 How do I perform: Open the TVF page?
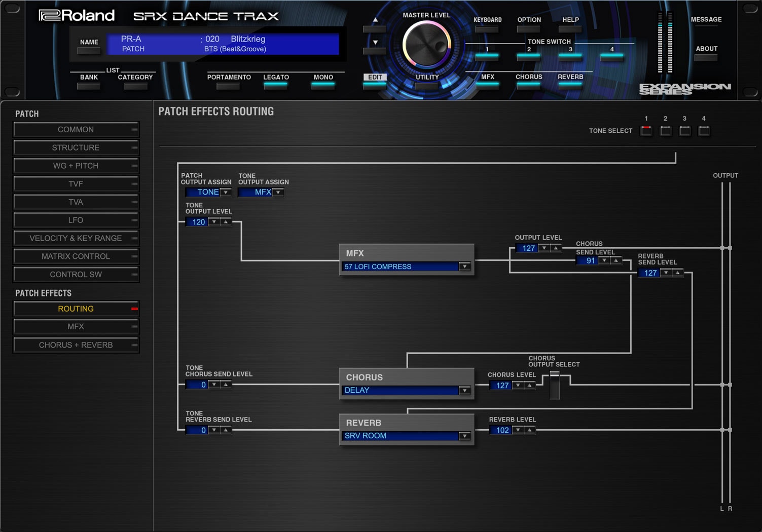pos(76,184)
